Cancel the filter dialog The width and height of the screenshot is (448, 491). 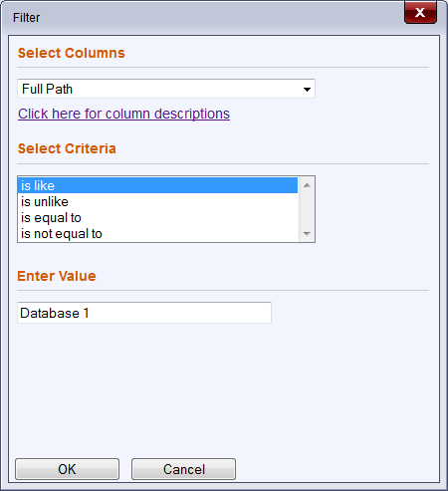(183, 469)
